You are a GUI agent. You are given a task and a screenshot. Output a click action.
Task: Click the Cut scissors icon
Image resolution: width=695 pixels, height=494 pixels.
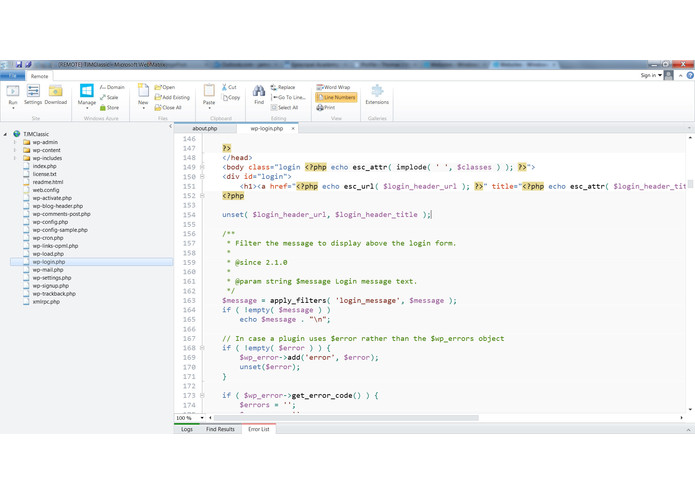[225, 87]
